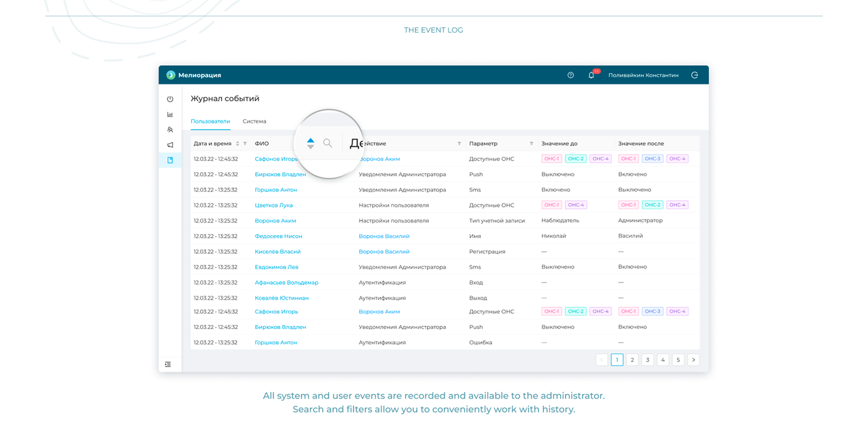868x439 pixels.
Task: Sort by the Дата и время column arrows
Action: click(x=237, y=144)
